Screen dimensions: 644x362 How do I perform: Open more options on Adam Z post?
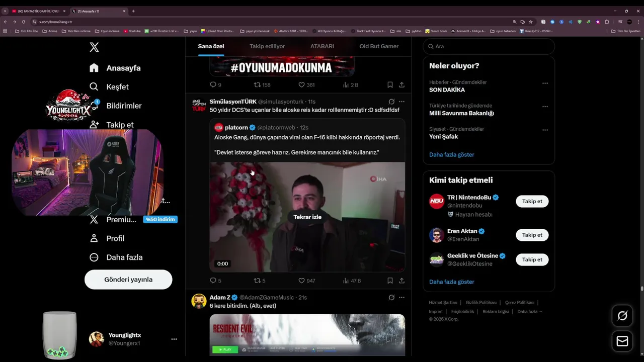coord(401,298)
